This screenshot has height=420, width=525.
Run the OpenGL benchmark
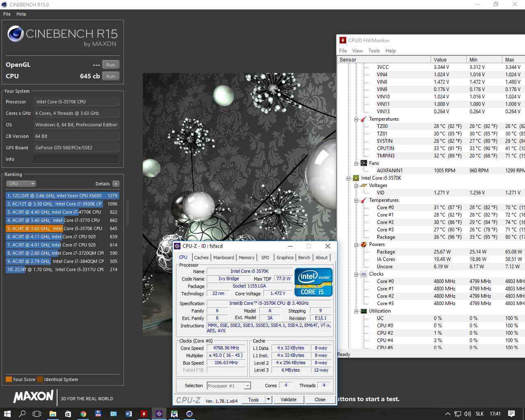[111, 65]
